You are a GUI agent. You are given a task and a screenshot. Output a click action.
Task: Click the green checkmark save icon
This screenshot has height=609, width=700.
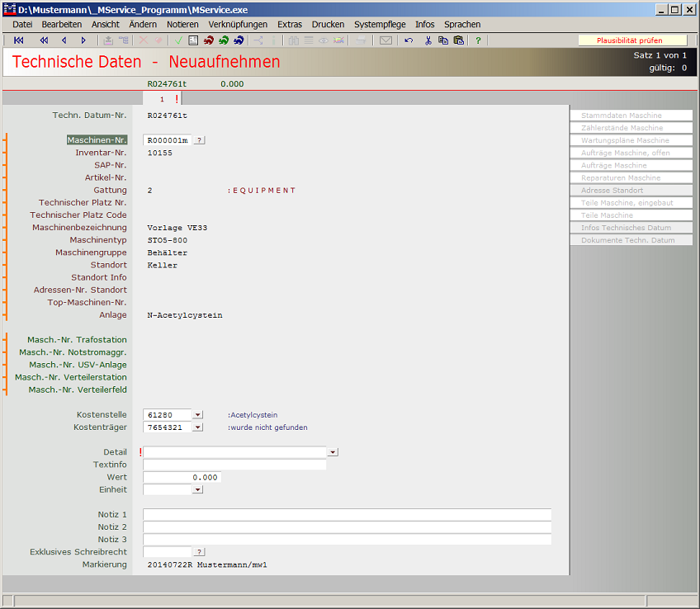[178, 40]
